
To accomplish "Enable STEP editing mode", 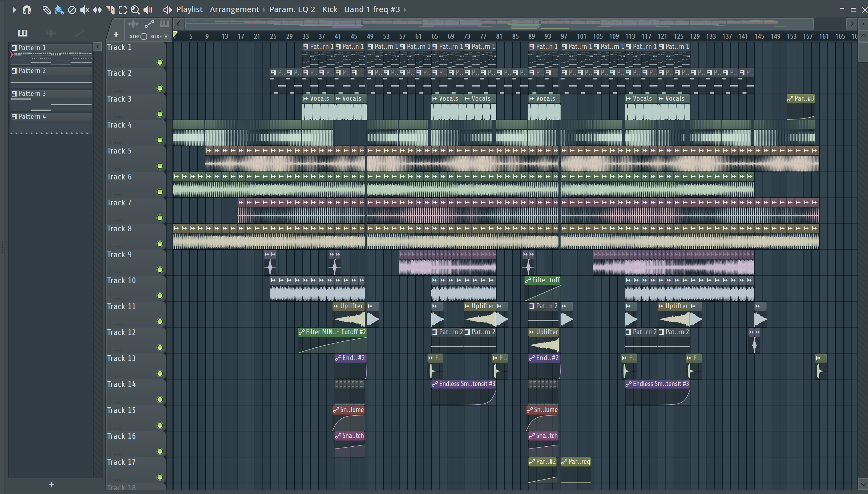I will (143, 37).
